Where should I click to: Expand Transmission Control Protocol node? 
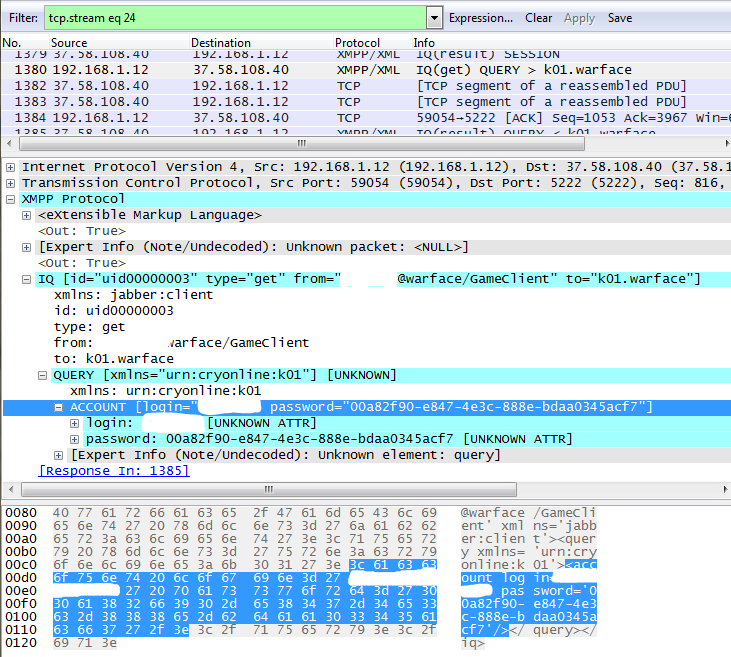pyautogui.click(x=11, y=183)
